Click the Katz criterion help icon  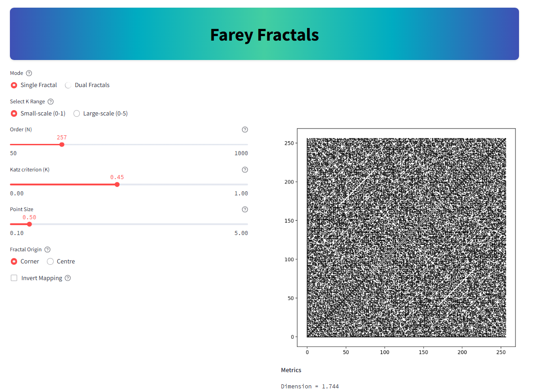(245, 170)
